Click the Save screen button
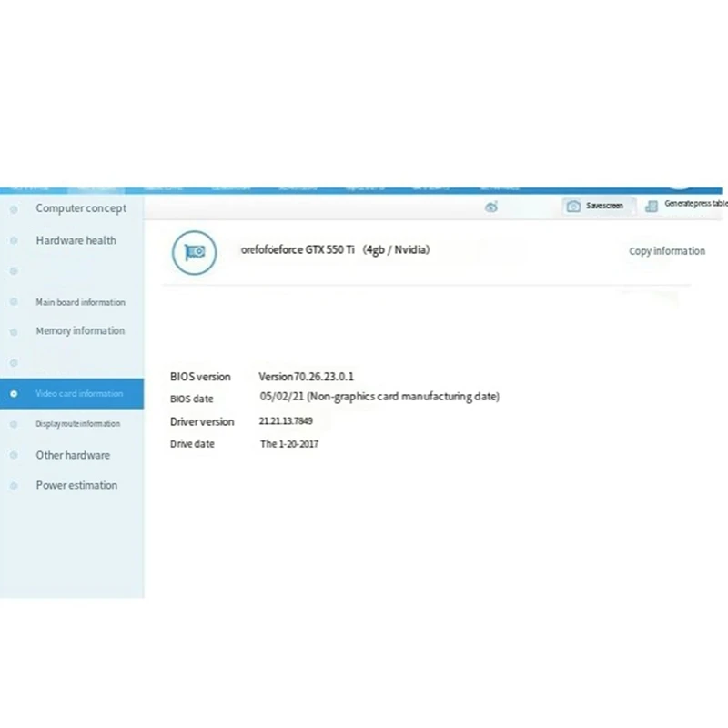 pyautogui.click(x=596, y=207)
